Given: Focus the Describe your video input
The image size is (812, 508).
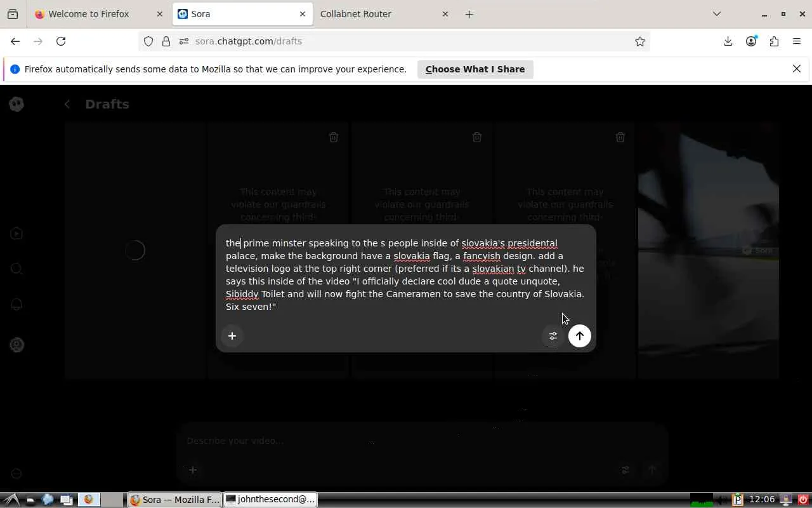Looking at the screenshot, I should (421, 441).
